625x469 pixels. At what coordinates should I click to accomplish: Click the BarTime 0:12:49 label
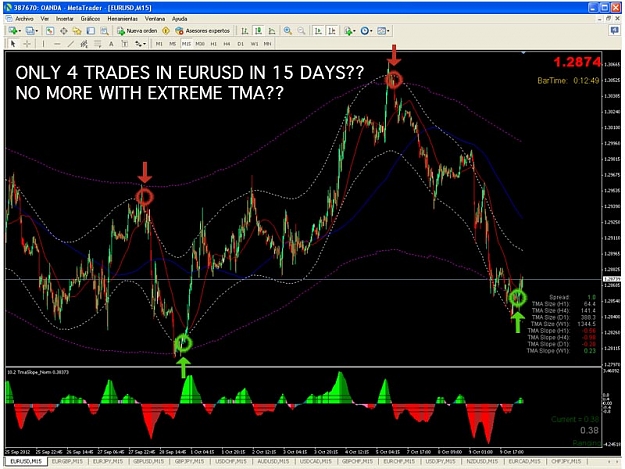click(568, 80)
